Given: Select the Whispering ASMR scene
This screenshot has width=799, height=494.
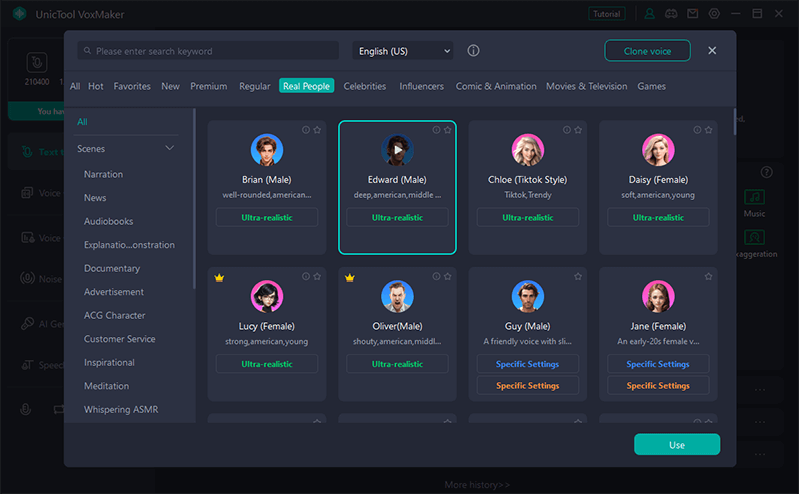Looking at the screenshot, I should [x=121, y=409].
